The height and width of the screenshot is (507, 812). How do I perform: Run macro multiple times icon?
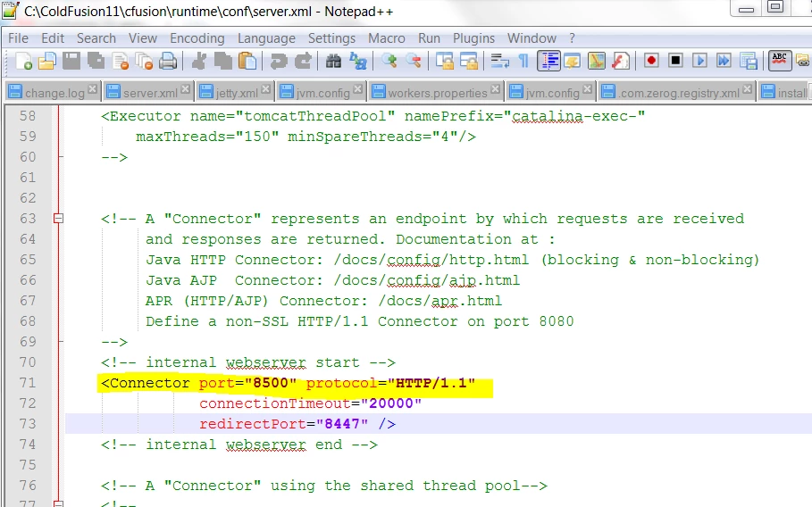tap(724, 61)
